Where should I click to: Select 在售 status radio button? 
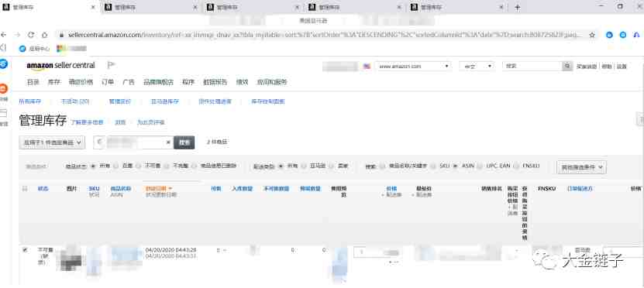[115, 166]
